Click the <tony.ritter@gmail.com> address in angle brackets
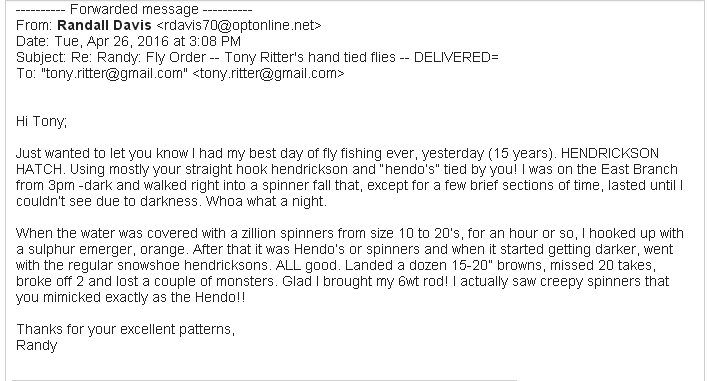 click(x=269, y=73)
